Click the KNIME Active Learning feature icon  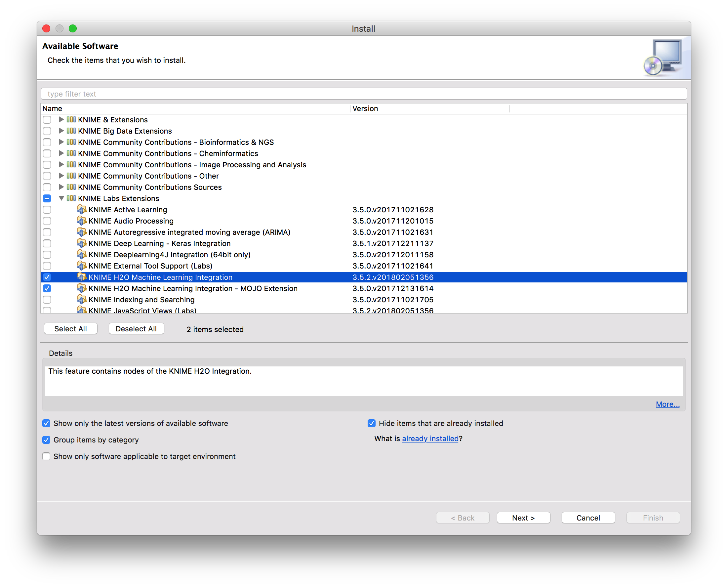[x=82, y=210]
